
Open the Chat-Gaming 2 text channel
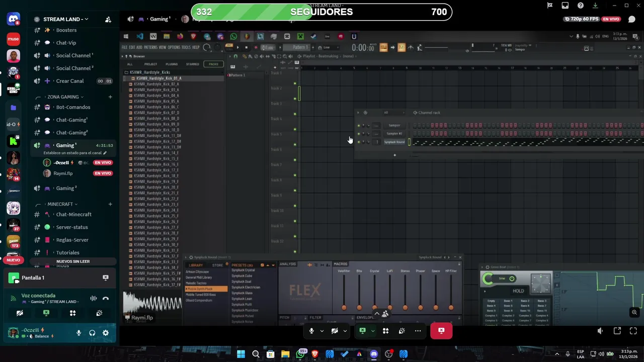[x=72, y=132]
